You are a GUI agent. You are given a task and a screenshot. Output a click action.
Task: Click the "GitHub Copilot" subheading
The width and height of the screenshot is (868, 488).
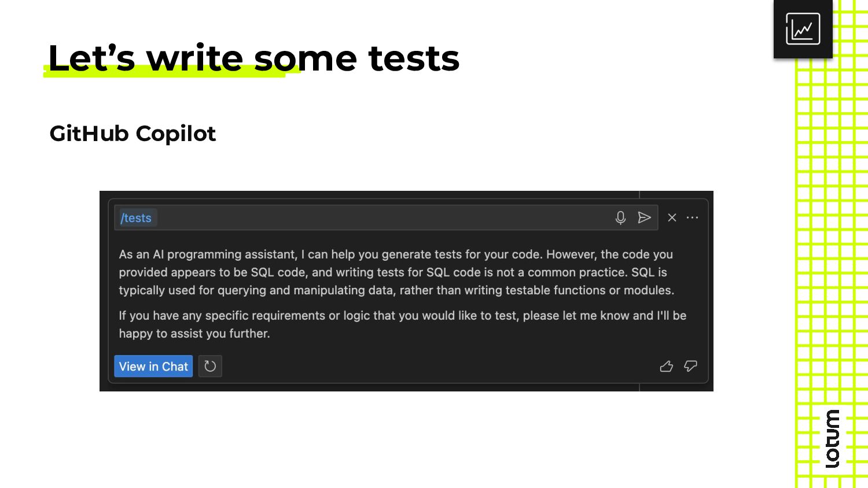point(133,134)
